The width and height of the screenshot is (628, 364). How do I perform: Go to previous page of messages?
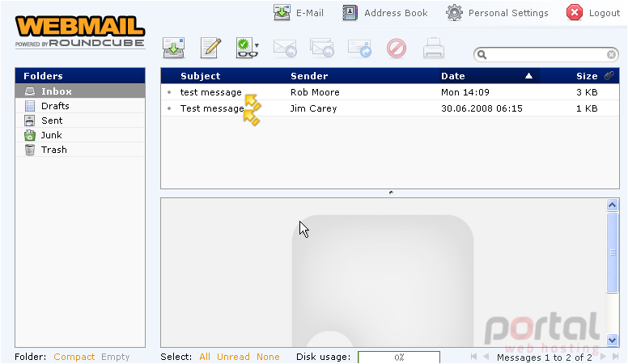click(x=486, y=356)
